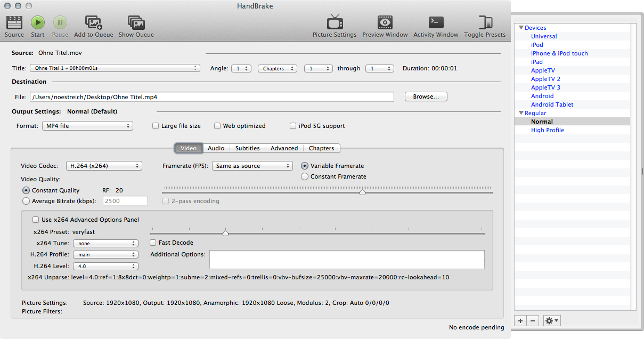Viewport: 644px width, 339px height.
Task: Enable Fast Decode option
Action: [x=153, y=243]
